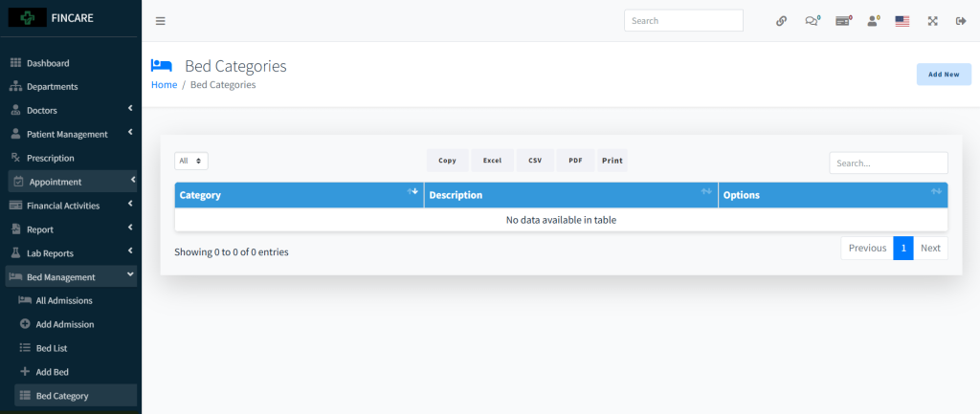Click the table Search... input field
Image resolution: width=980 pixels, height=414 pixels.
887,163
